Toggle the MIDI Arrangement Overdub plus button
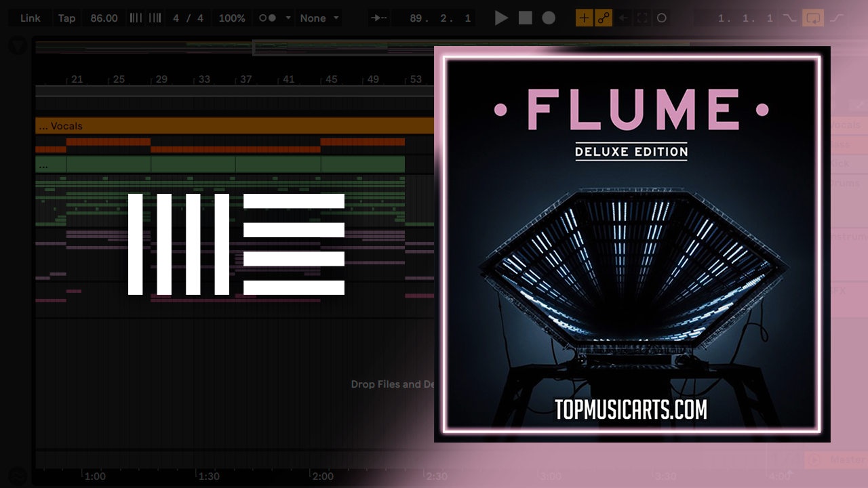Screen dimensions: 868x488 (584, 18)
